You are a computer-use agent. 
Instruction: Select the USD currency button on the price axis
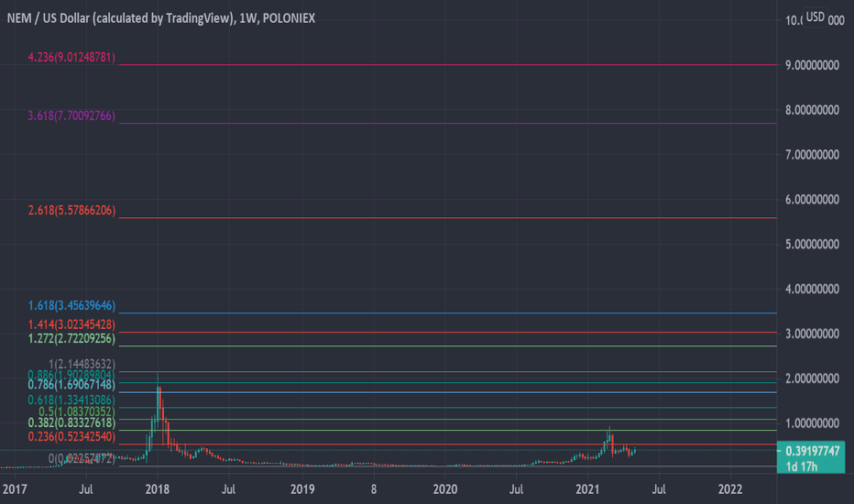pos(815,16)
